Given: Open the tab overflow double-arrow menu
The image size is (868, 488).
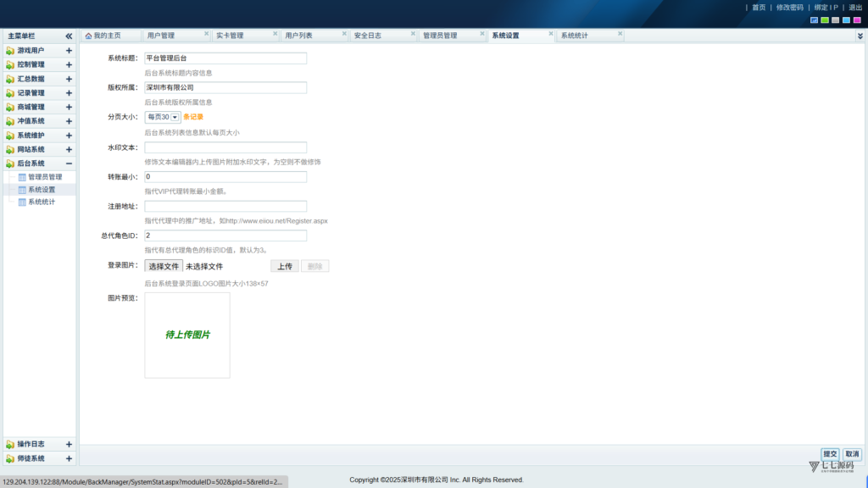Looking at the screenshot, I should [x=860, y=36].
